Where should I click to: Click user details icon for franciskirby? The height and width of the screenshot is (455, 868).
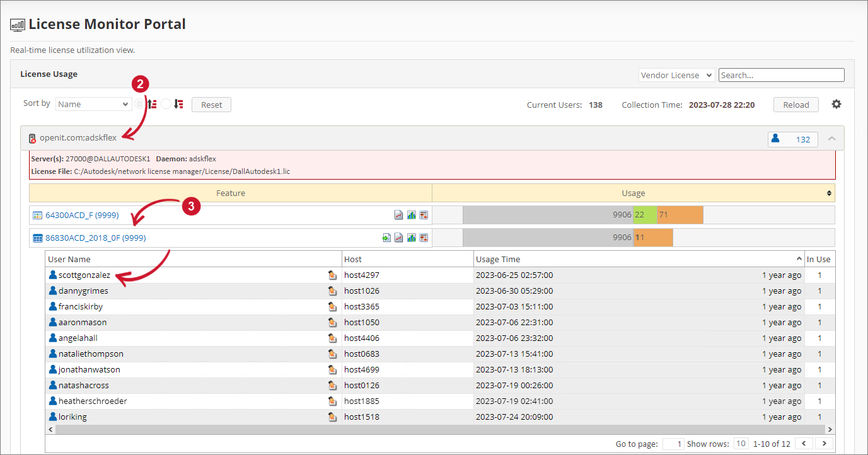tap(332, 307)
